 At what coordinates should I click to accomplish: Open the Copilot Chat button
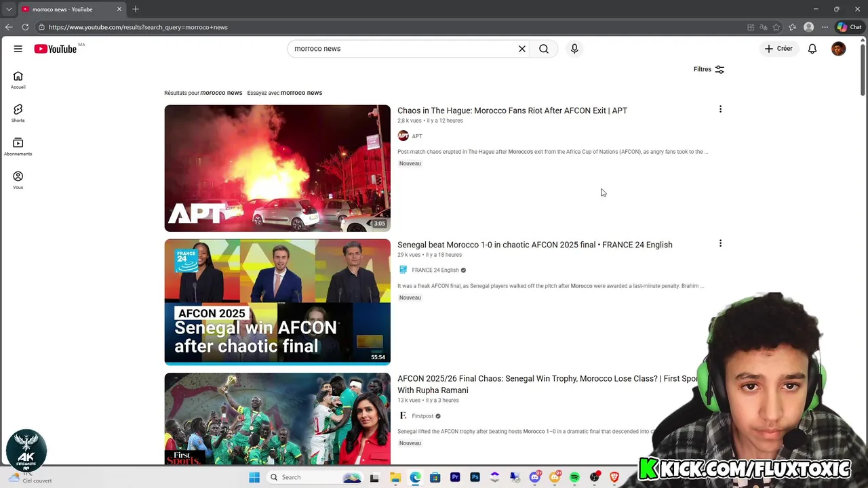tap(849, 27)
